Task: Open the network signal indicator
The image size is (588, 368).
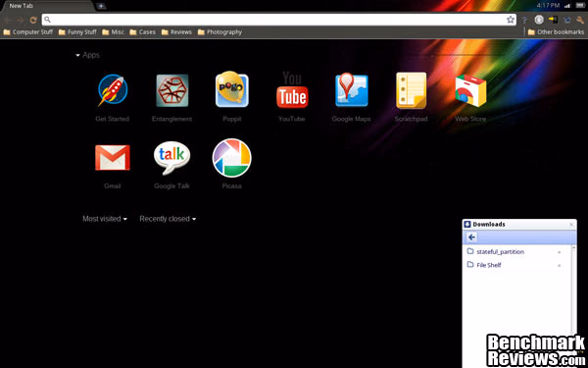Action: [x=567, y=6]
